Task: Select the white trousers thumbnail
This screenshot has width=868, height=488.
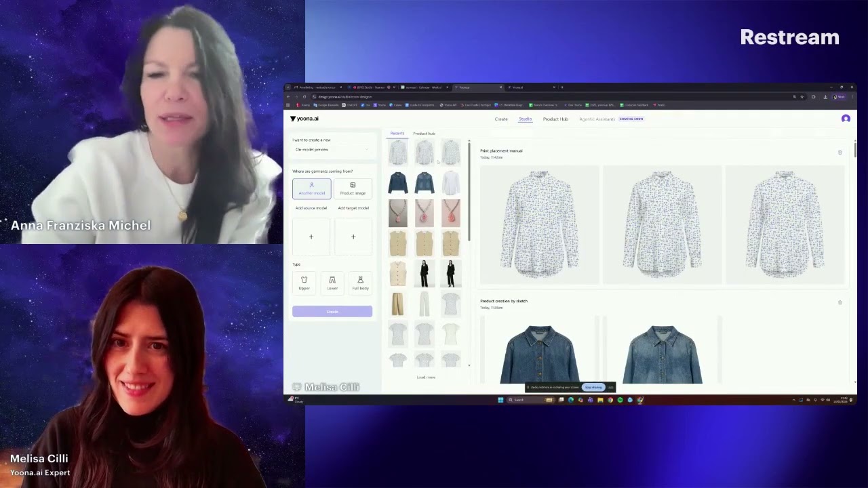Action: pos(425,303)
